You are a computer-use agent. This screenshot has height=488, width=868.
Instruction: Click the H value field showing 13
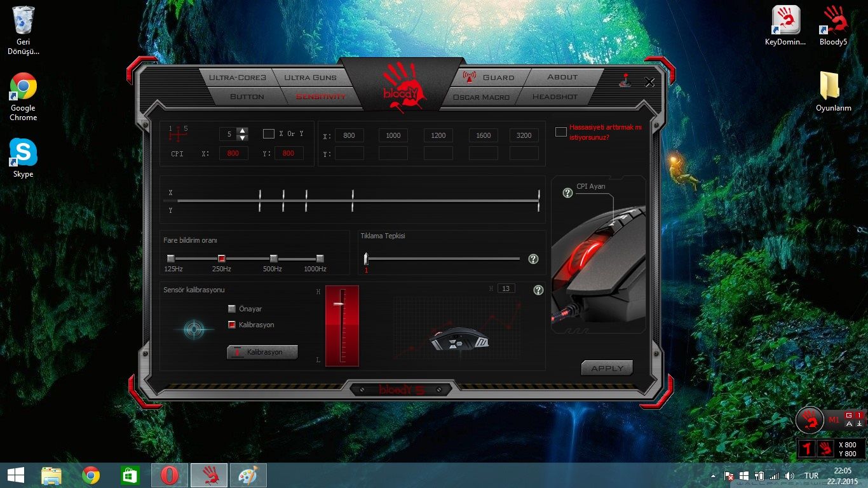tap(506, 288)
